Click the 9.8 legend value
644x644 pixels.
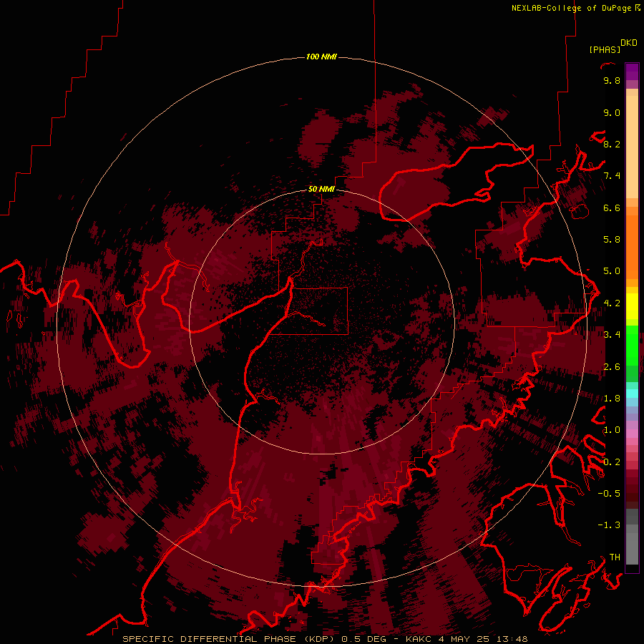click(x=612, y=81)
